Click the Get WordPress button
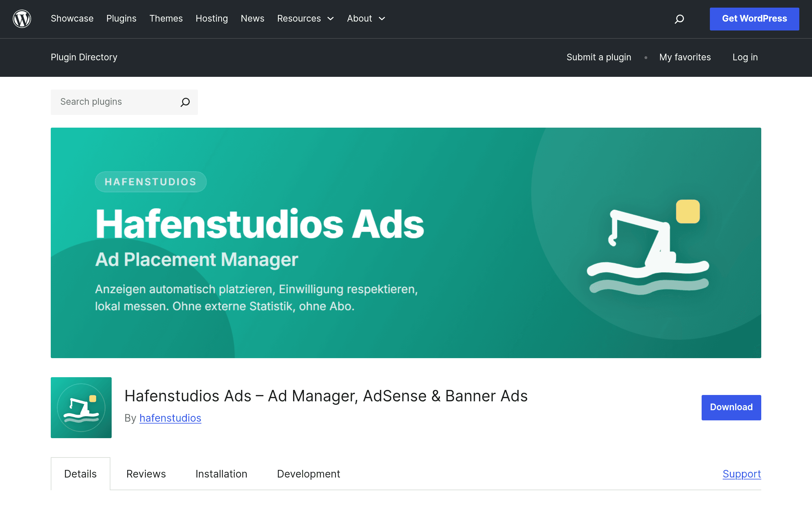 754,19
